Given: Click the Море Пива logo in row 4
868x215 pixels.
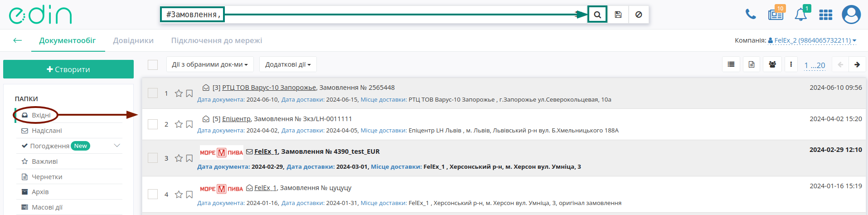Looking at the screenshot, I should [222, 189].
